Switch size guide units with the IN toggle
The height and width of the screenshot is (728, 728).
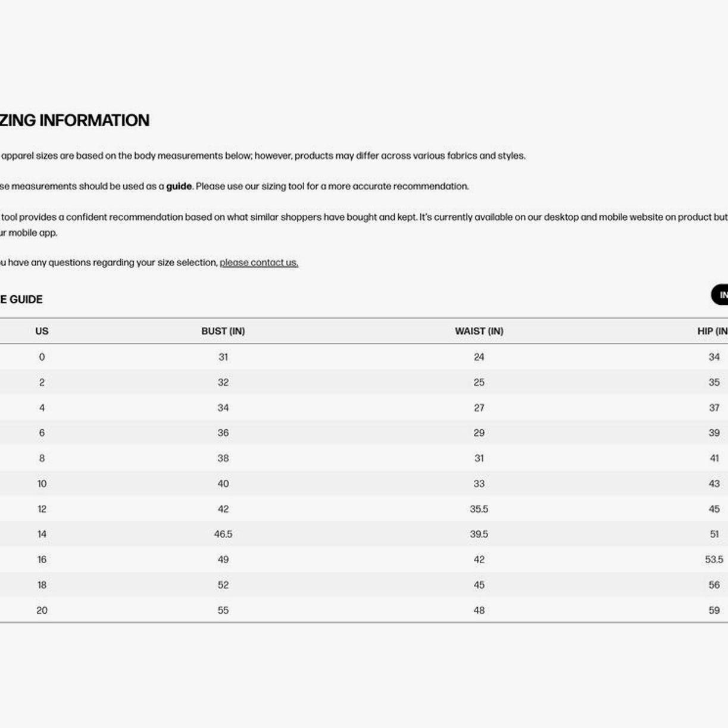720,295
